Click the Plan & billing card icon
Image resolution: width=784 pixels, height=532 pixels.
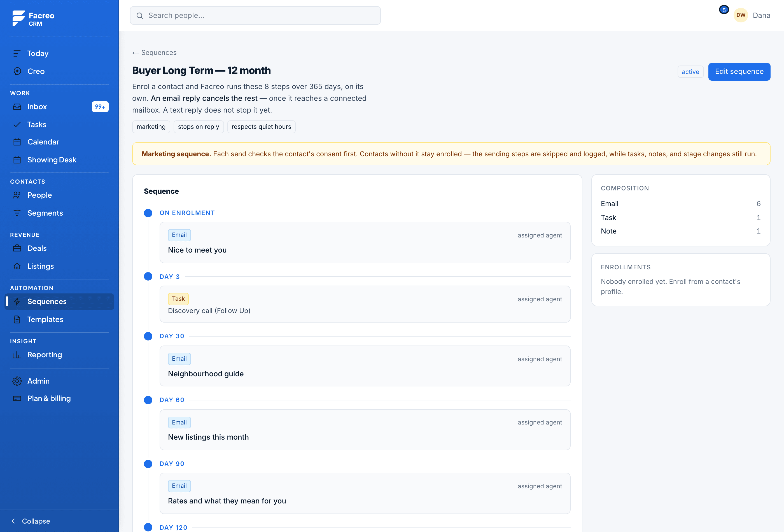(17, 399)
